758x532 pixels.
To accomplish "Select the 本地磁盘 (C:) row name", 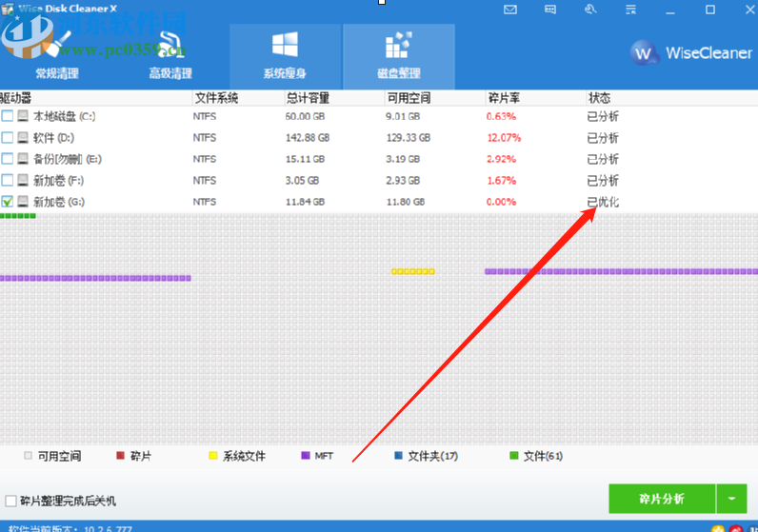I will coord(65,116).
